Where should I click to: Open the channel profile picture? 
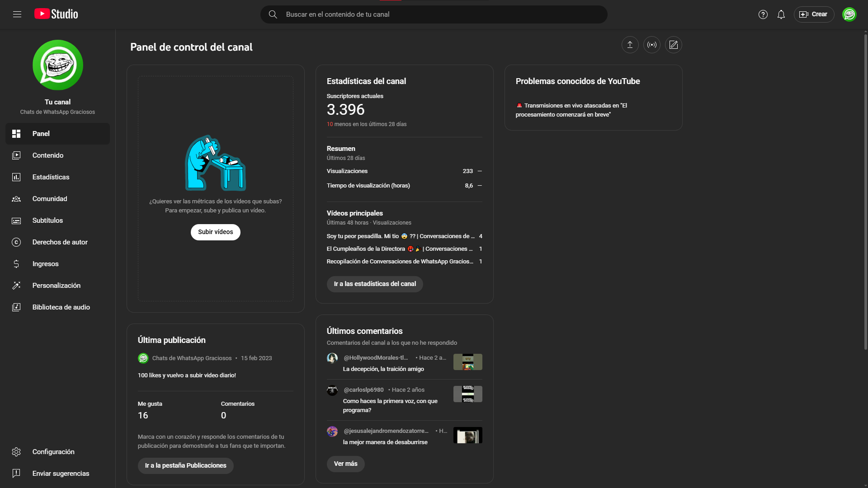click(57, 65)
